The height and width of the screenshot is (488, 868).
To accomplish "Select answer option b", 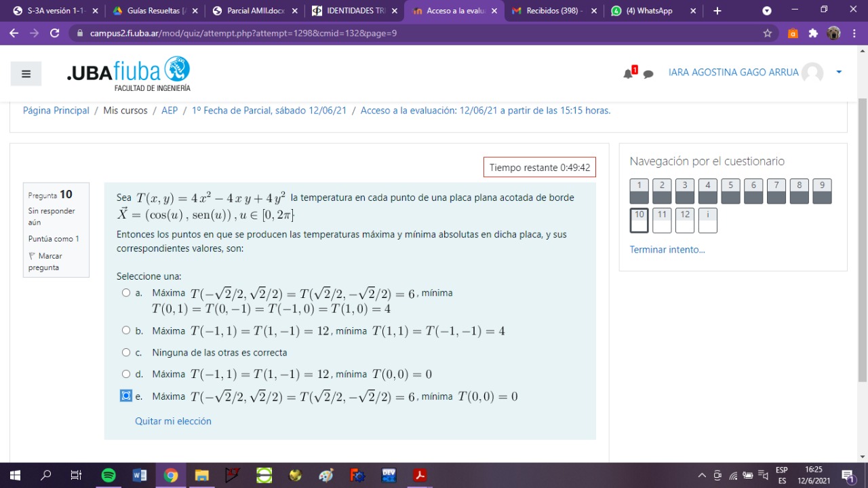I will pos(126,331).
